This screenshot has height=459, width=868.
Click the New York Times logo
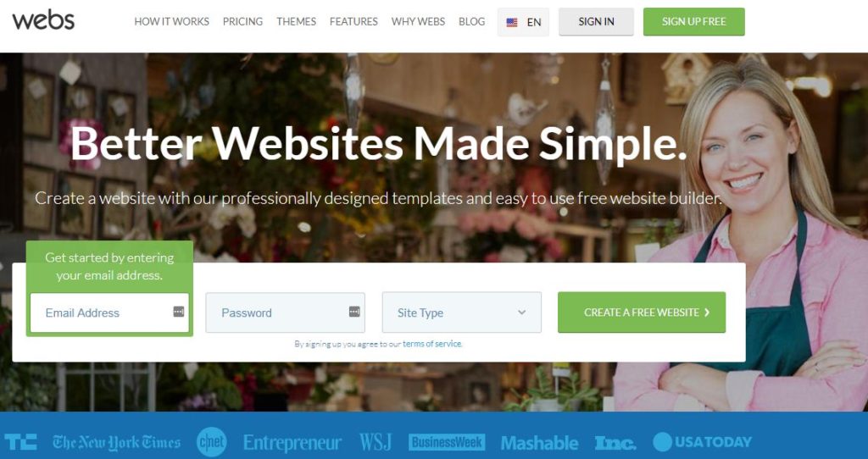pyautogui.click(x=116, y=442)
